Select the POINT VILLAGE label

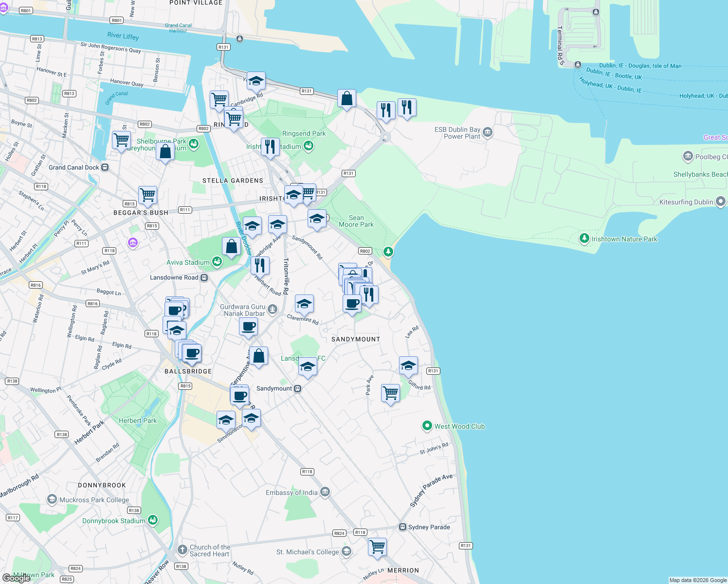[x=196, y=3]
